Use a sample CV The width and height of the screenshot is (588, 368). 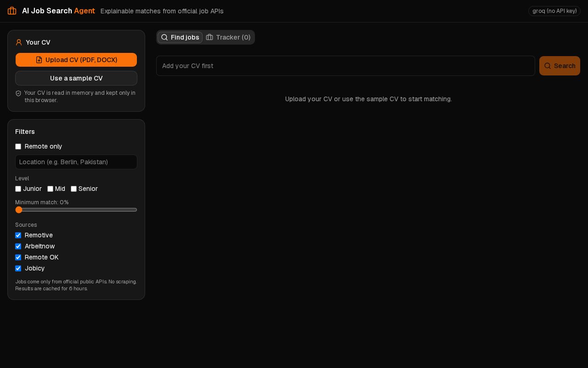[x=76, y=78]
